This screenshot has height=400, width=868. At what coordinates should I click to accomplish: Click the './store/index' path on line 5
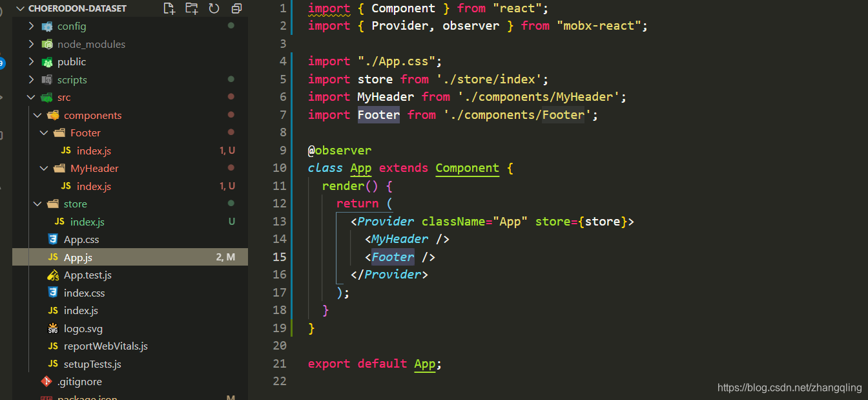[x=489, y=79]
